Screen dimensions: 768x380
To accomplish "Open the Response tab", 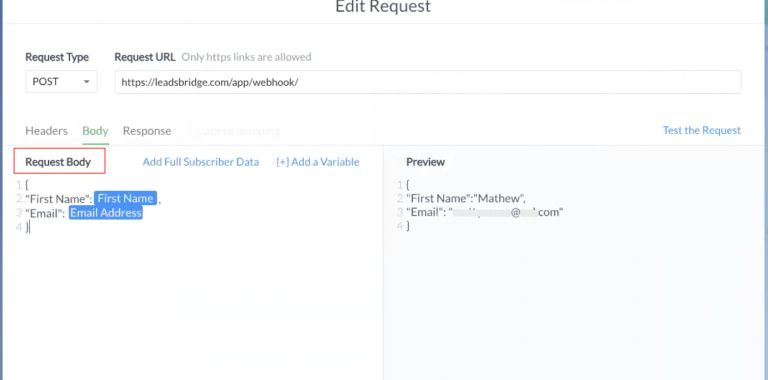I will pyautogui.click(x=147, y=131).
